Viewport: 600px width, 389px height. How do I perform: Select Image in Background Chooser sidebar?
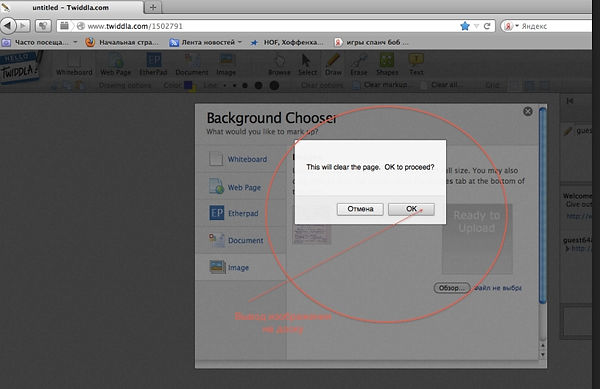pyautogui.click(x=241, y=267)
